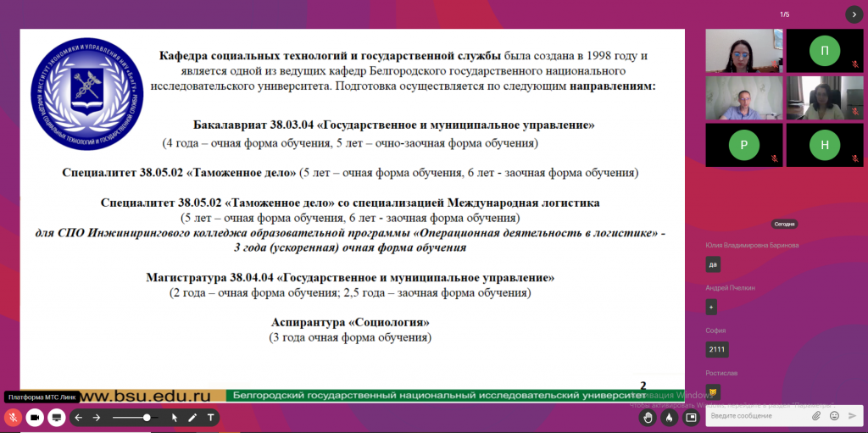This screenshot has height=433, width=868.
Task: Click the cat emoji chat message
Action: [713, 392]
